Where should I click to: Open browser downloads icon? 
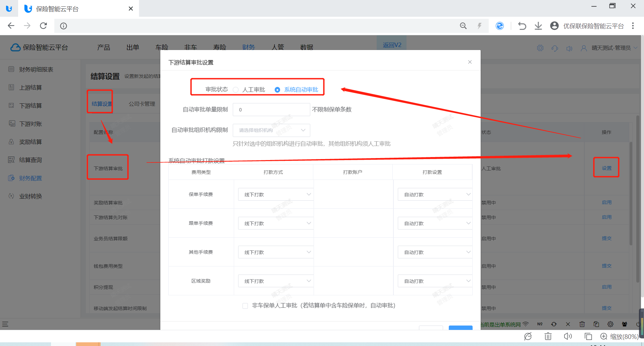click(x=538, y=26)
